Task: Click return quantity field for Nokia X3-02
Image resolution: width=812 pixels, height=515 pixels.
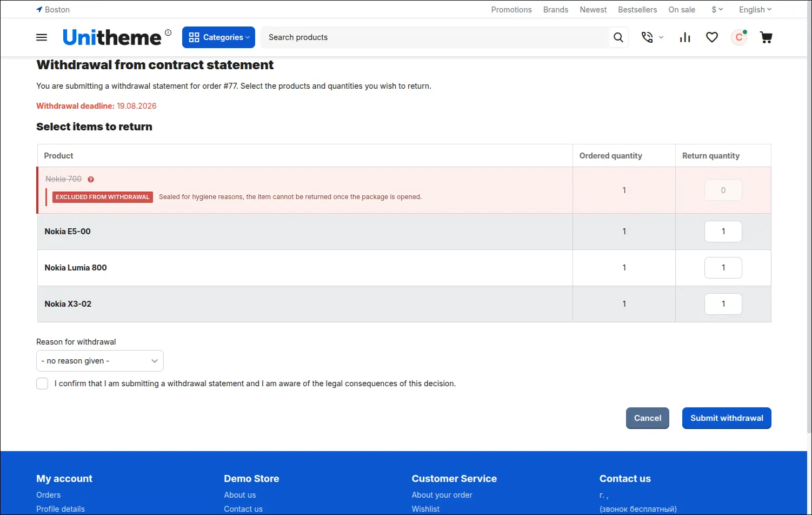Action: click(723, 304)
